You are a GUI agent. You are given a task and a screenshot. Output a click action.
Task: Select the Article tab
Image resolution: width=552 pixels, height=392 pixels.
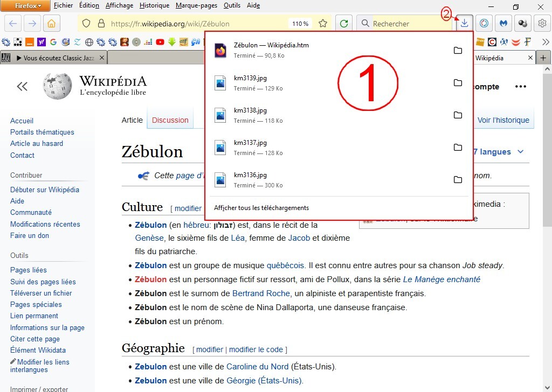[x=132, y=120]
